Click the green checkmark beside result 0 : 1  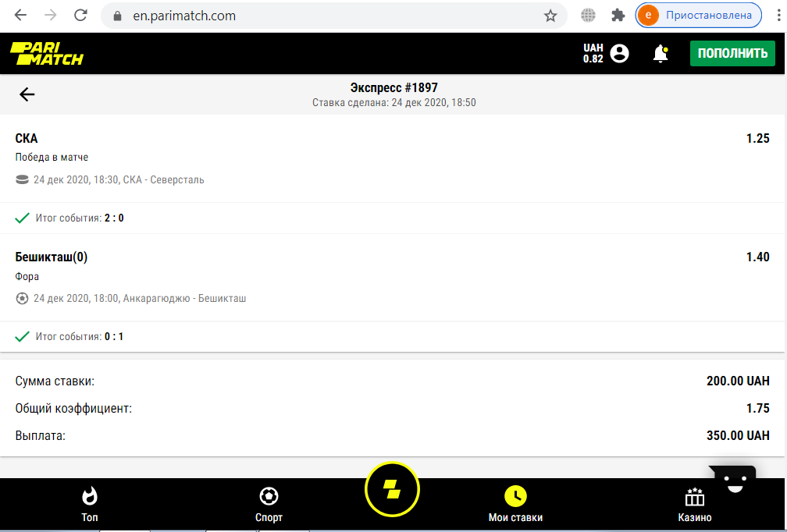point(22,336)
